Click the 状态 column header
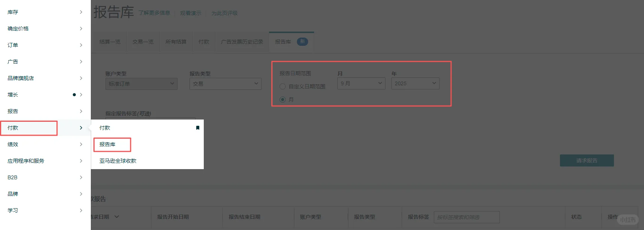 click(x=576, y=217)
